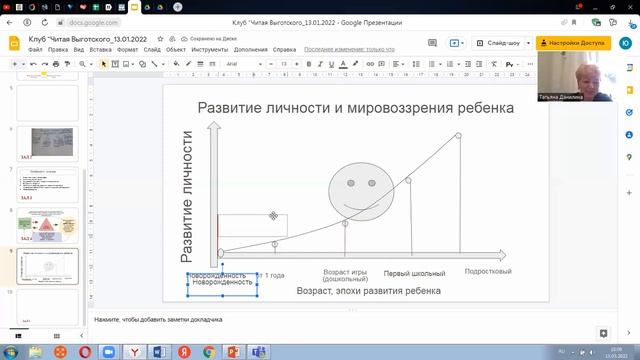
Task: Click the Increase indent icon
Action: click(x=479, y=64)
